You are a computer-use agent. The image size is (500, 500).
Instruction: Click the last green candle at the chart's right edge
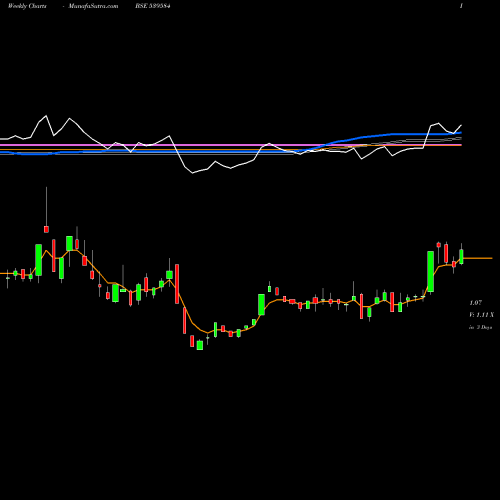461,256
